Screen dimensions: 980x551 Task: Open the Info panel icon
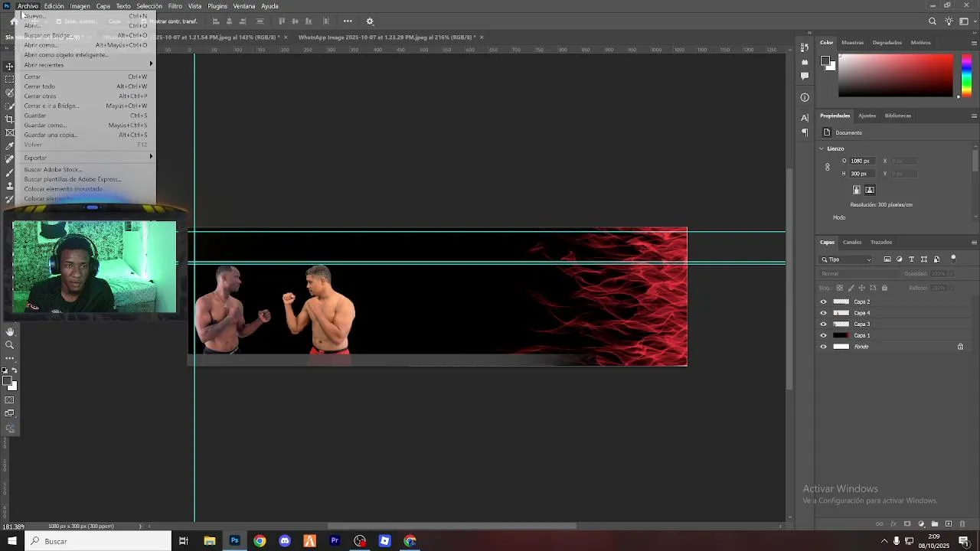click(x=805, y=97)
